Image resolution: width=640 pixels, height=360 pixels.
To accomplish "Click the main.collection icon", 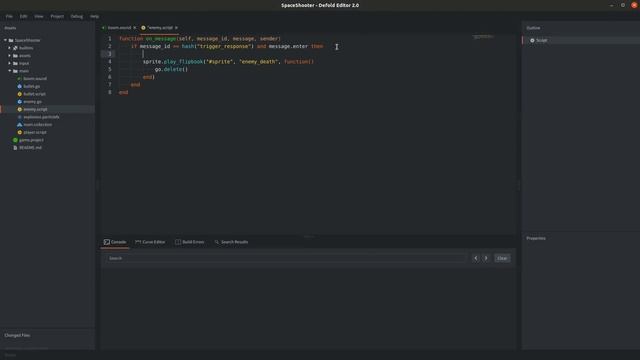I will 19,124.
